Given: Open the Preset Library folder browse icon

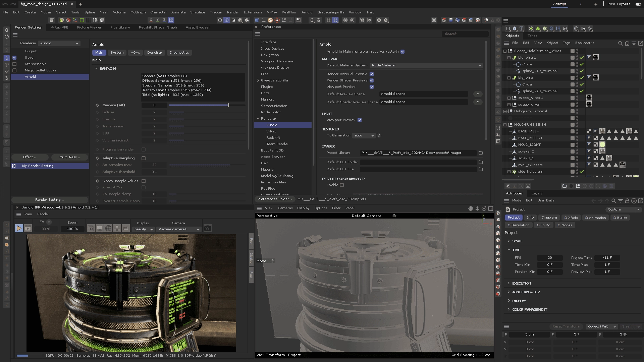Looking at the screenshot, I should click(x=481, y=153).
